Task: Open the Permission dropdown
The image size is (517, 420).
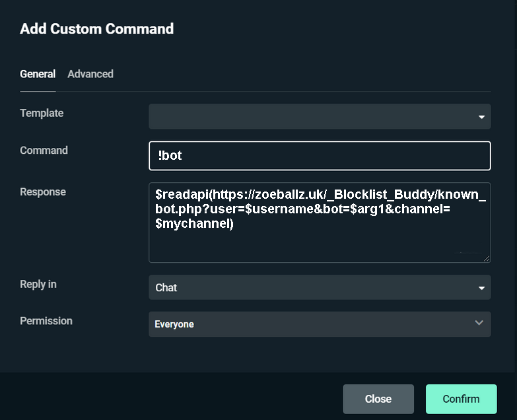Action: [310, 324]
